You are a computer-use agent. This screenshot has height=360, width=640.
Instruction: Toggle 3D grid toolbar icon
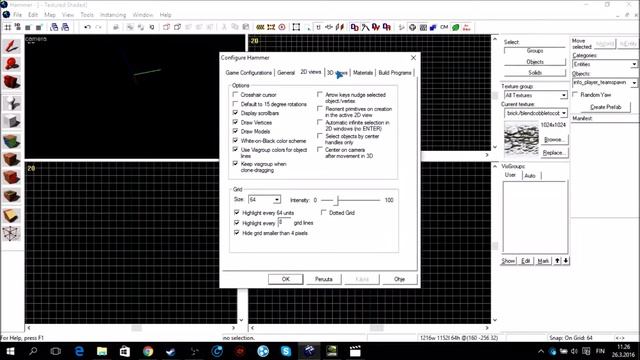(x=18, y=27)
